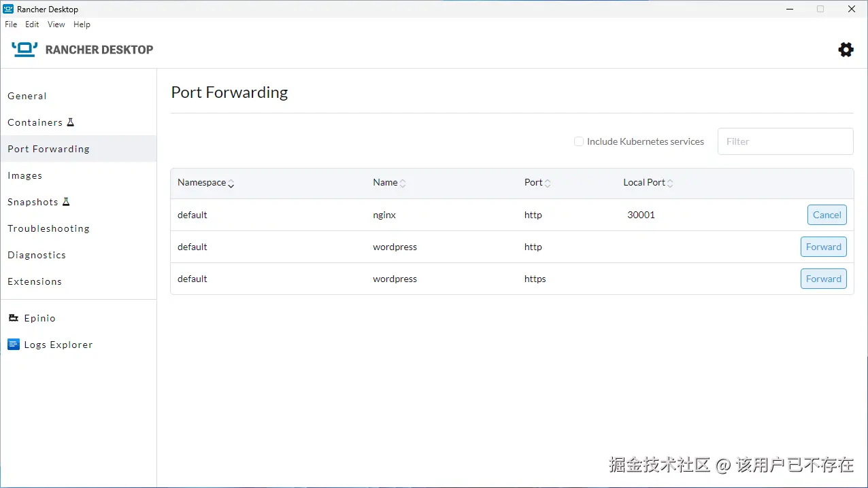Screen dimensions: 868x488
Task: Open the Help menu
Action: [82, 24]
